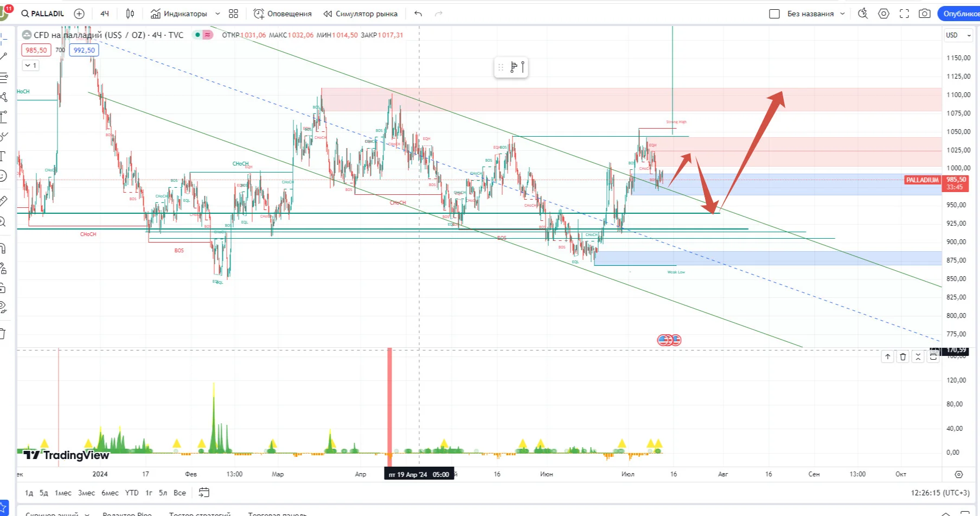Open the chart type candles icon

pyautogui.click(x=130, y=14)
